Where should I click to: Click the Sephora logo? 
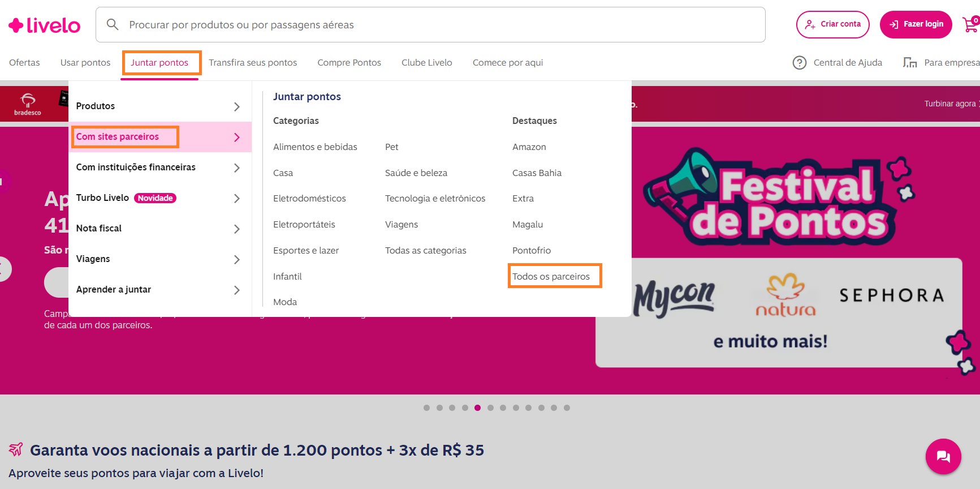[892, 295]
